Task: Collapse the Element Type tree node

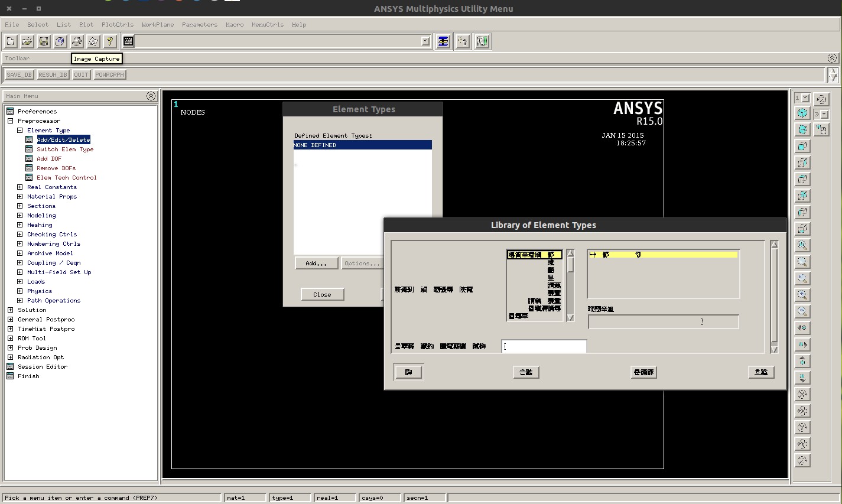Action: tap(19, 130)
